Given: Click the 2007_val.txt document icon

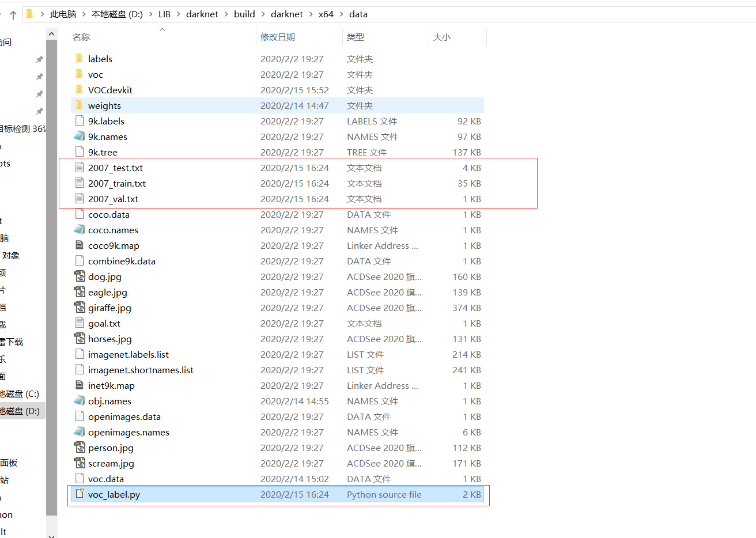Looking at the screenshot, I should click(x=80, y=198).
